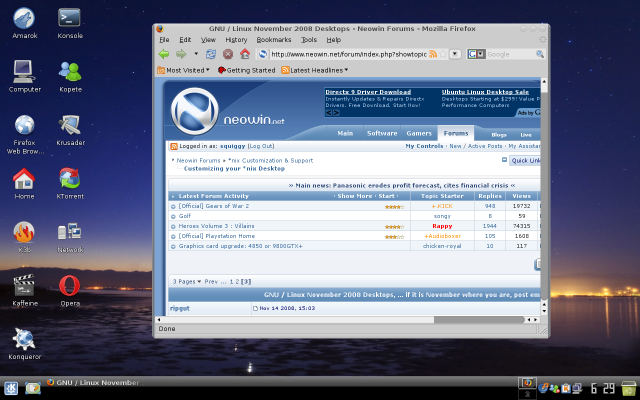Bookmark this page with the star icon
Image resolution: width=640 pixels, height=400 pixels.
tap(443, 54)
